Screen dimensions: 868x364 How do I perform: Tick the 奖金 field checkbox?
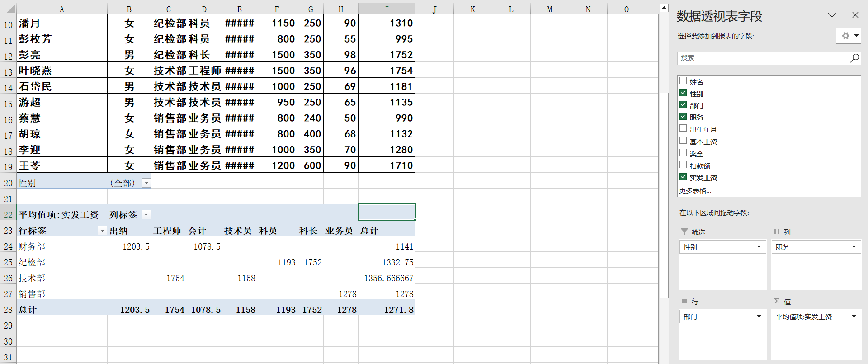click(x=683, y=153)
